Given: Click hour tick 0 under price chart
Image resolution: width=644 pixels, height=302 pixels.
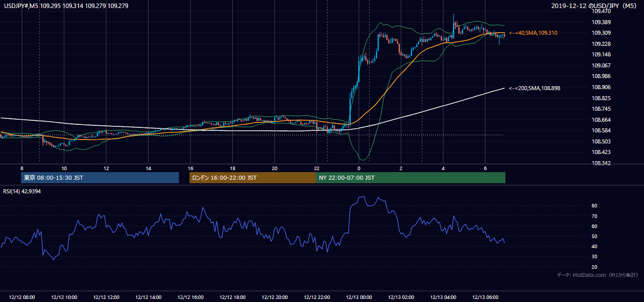Looking at the screenshot, I should (x=359, y=168).
